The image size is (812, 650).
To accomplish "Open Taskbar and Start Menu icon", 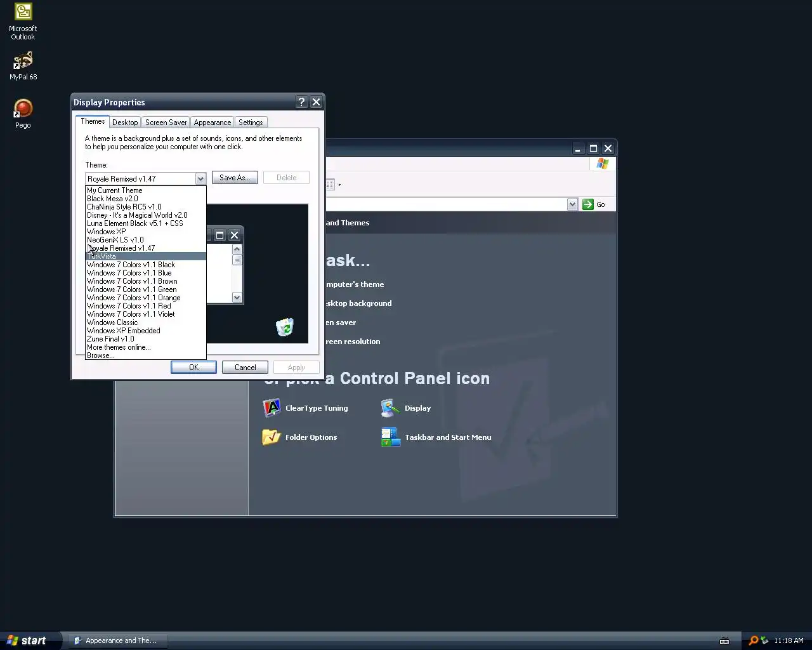I will pyautogui.click(x=390, y=437).
